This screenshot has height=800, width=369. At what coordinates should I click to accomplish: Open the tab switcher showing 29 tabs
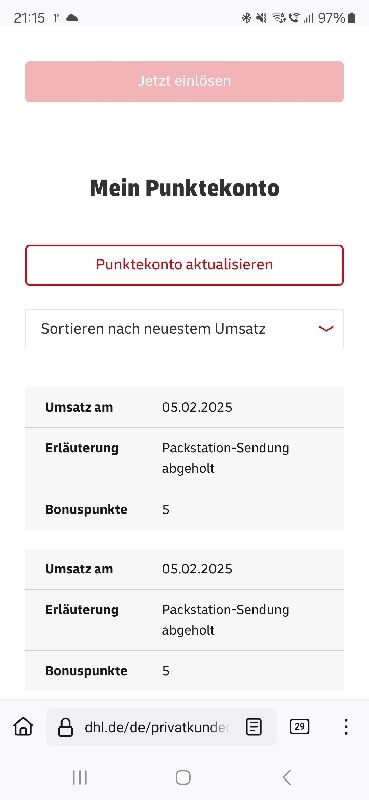(299, 727)
